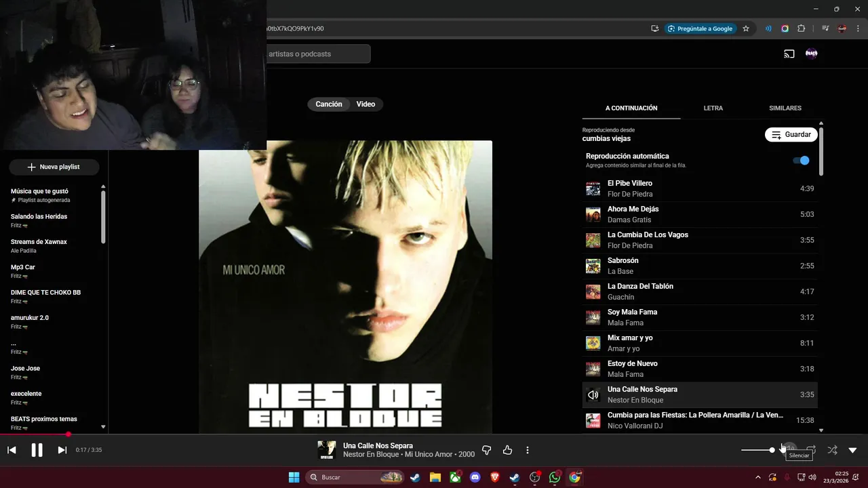
Task: Click the song progress bar
Action: click(434, 434)
